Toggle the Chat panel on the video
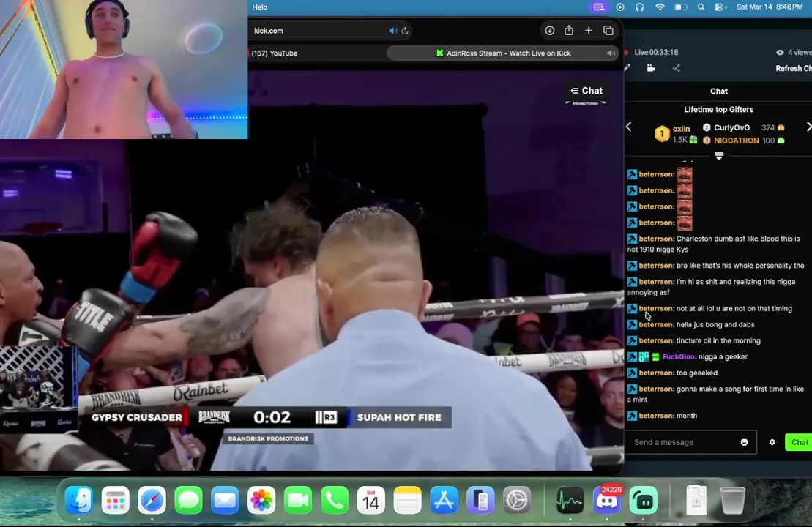 point(586,91)
